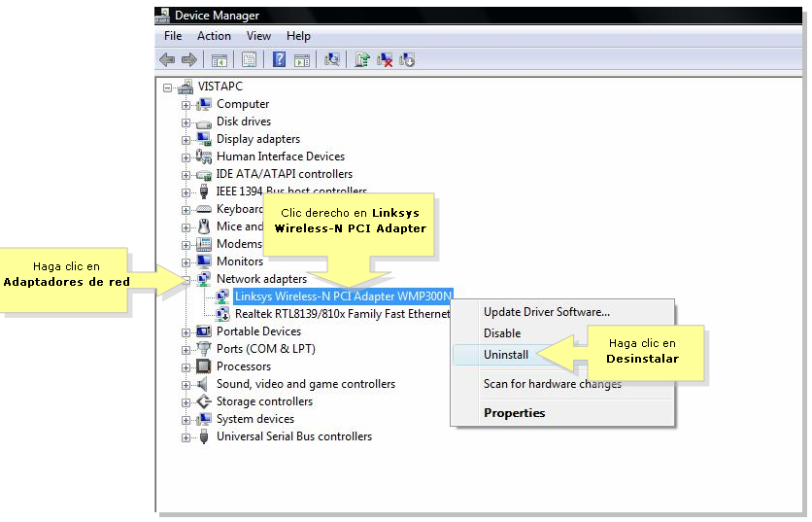
Task: Select the IDE ATA/ATAPI controllers icon
Action: click(x=204, y=175)
